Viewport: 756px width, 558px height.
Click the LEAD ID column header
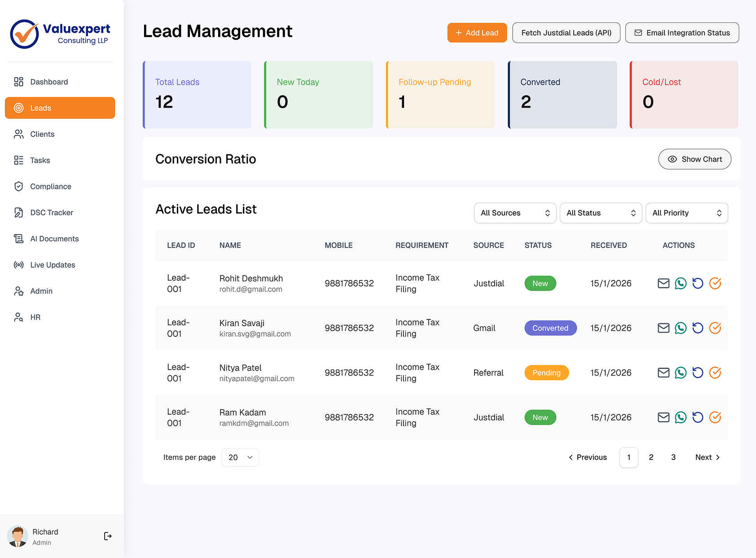tap(181, 245)
